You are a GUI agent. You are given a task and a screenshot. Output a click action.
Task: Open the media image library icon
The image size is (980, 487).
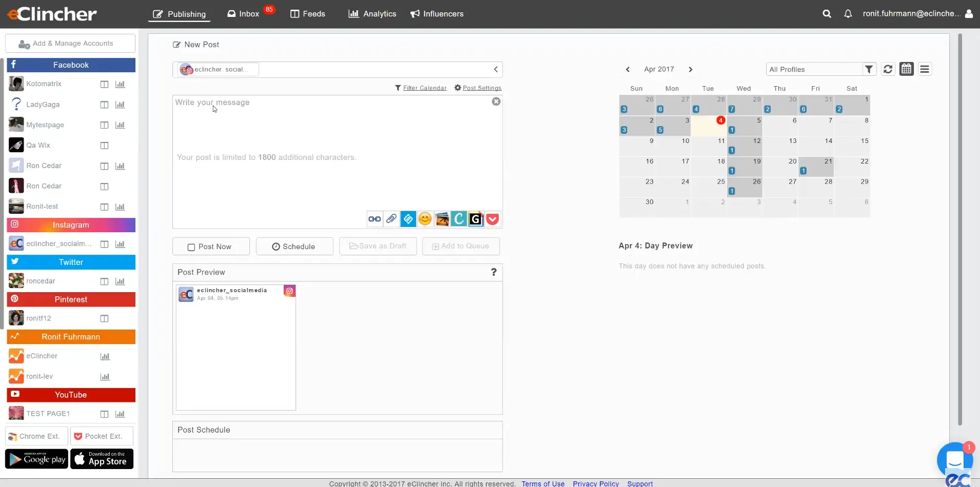[x=442, y=219]
